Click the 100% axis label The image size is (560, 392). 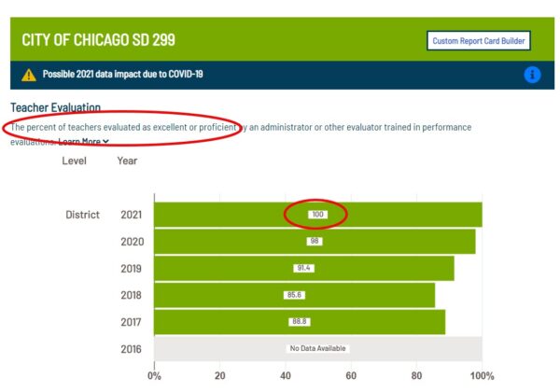(x=483, y=376)
